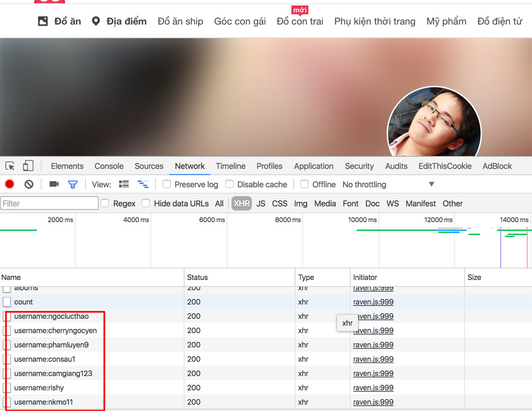Switch to the Console tab
This screenshot has width=532, height=411.
[109, 166]
